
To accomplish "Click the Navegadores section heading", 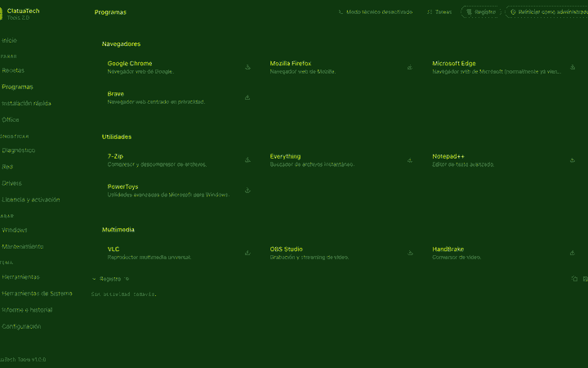I will 121,44.
